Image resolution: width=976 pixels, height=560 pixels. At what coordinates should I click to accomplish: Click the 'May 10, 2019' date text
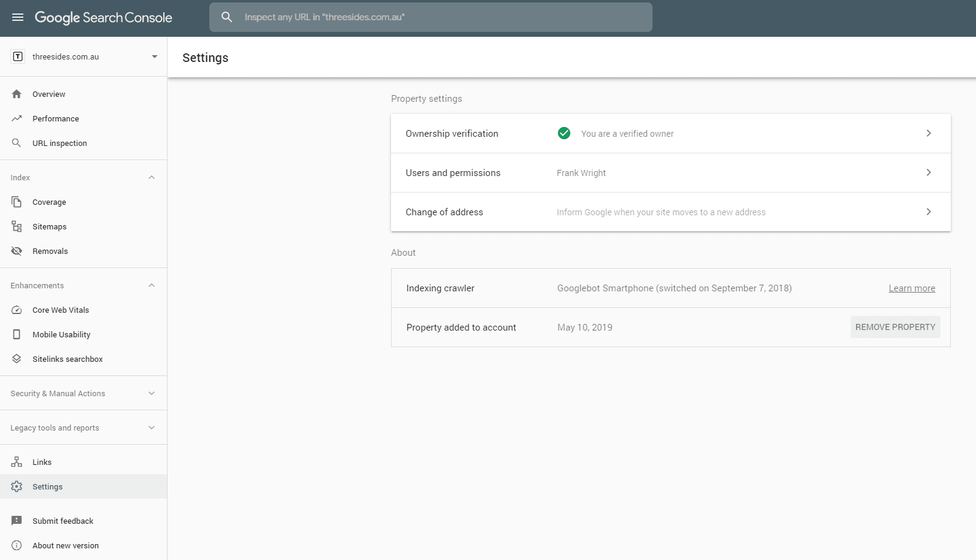pos(585,328)
